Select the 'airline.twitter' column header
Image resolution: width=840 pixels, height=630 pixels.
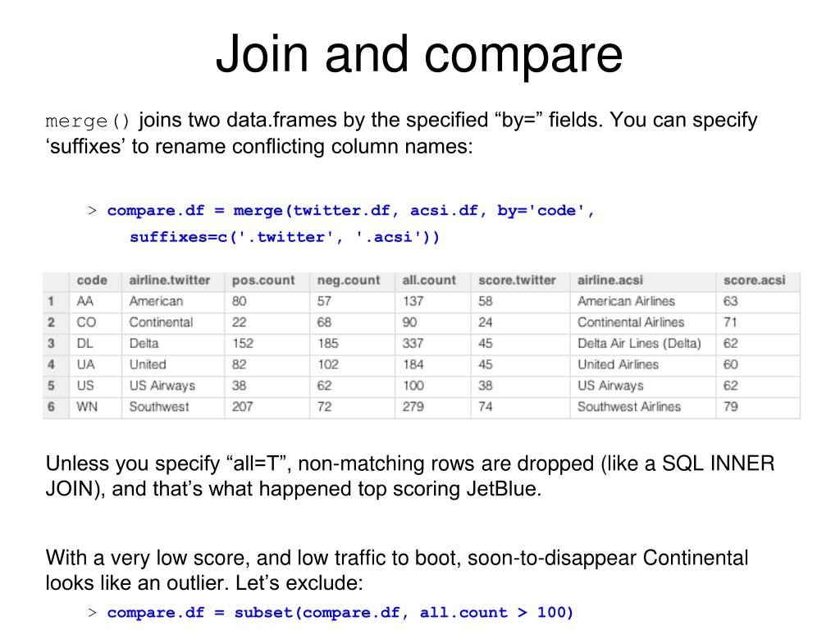(x=170, y=281)
